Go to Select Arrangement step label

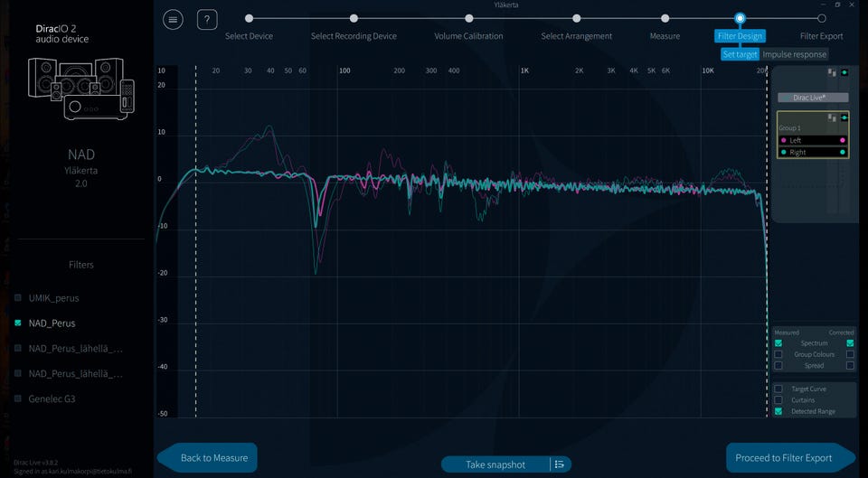click(x=576, y=36)
